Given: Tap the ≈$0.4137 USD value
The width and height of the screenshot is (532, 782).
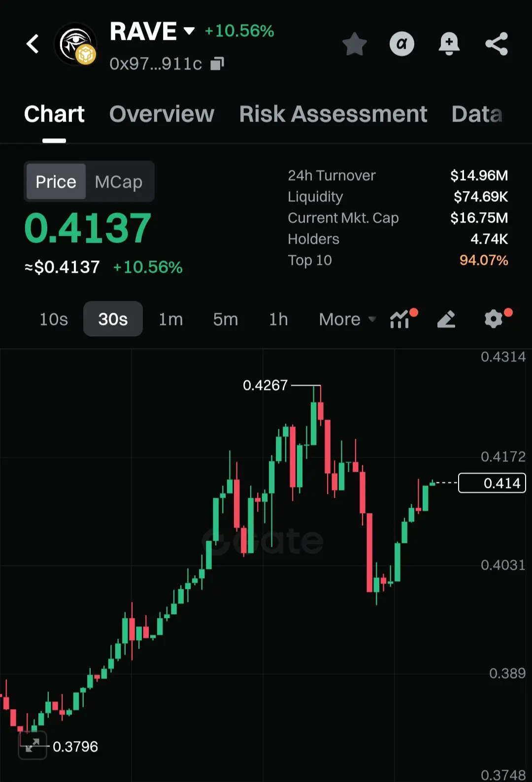Looking at the screenshot, I should [62, 267].
